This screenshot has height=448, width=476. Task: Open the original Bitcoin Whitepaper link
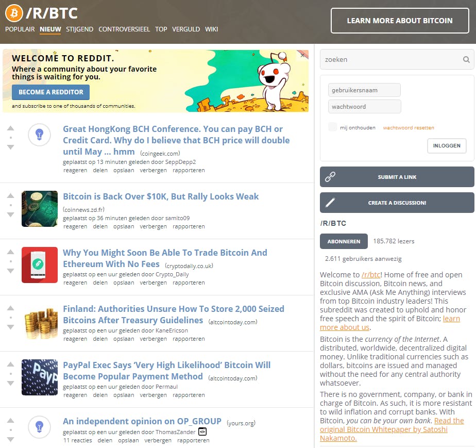[x=392, y=429]
